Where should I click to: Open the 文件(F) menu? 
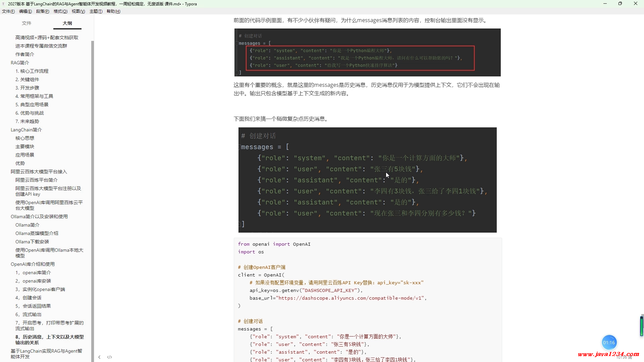tap(8, 11)
